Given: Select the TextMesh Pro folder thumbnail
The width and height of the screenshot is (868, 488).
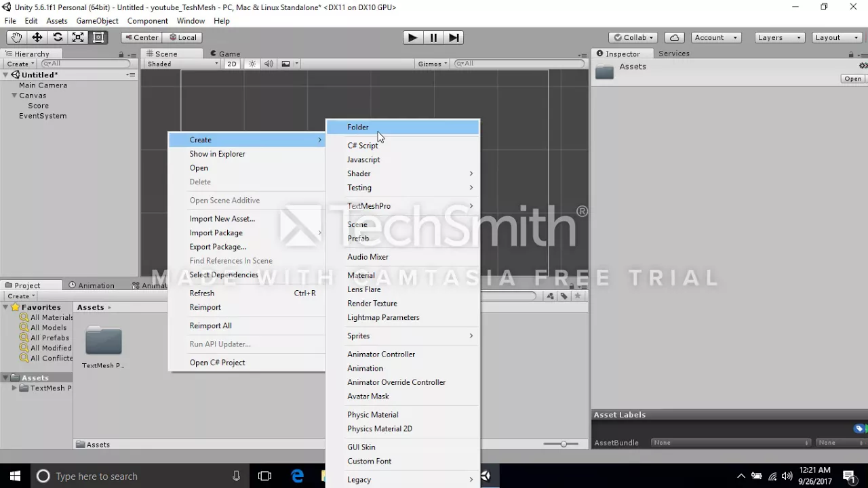Looking at the screenshot, I should [103, 341].
